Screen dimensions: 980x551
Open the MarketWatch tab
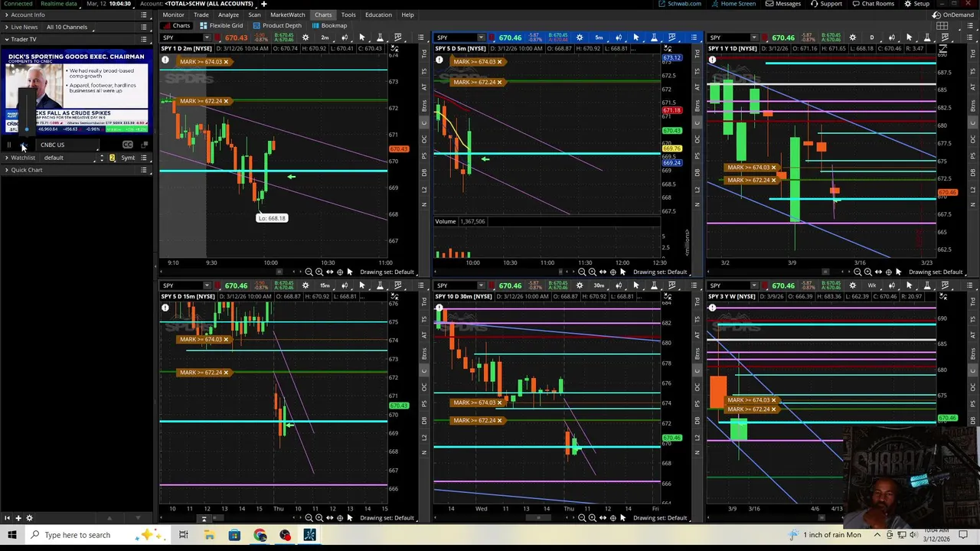point(287,15)
